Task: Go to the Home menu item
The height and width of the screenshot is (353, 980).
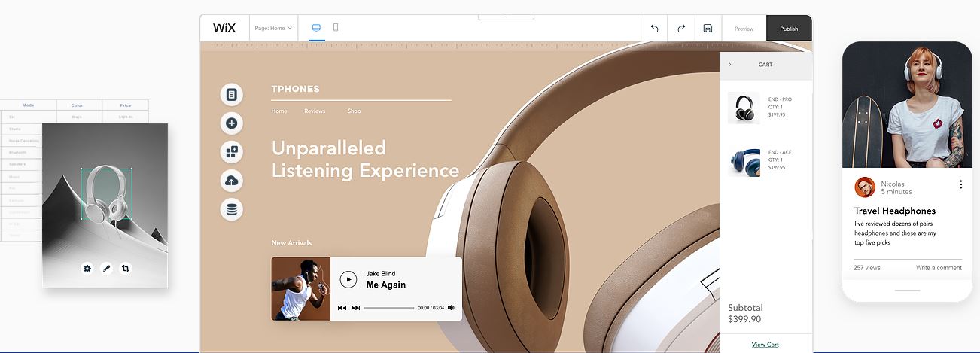Action: pos(279,111)
